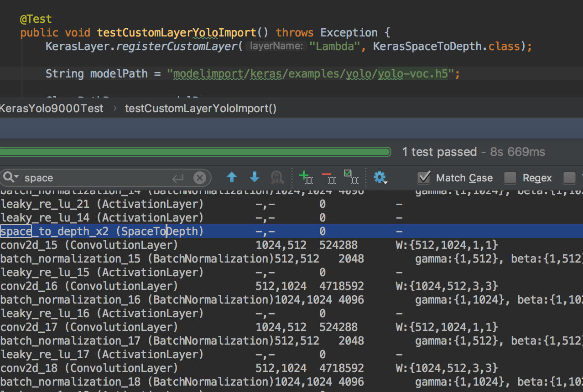Image resolution: width=583 pixels, height=392 pixels.
Task: Disable Match Case in search options
Action: (x=424, y=178)
